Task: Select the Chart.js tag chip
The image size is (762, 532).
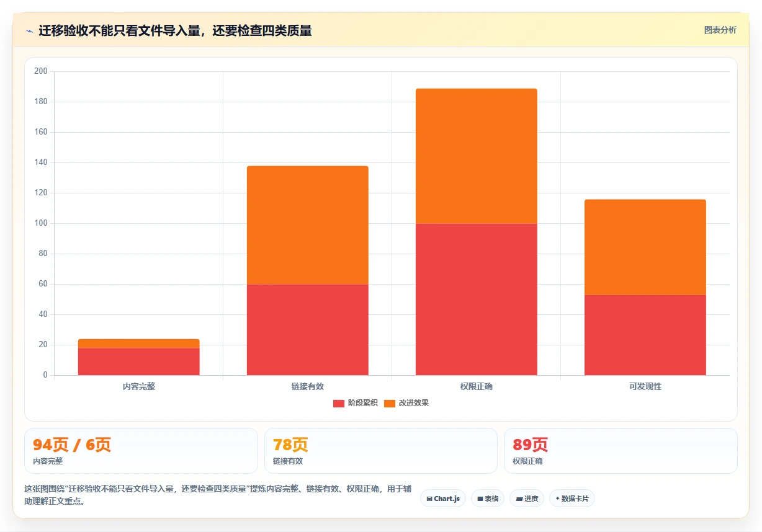Action: 443,499
